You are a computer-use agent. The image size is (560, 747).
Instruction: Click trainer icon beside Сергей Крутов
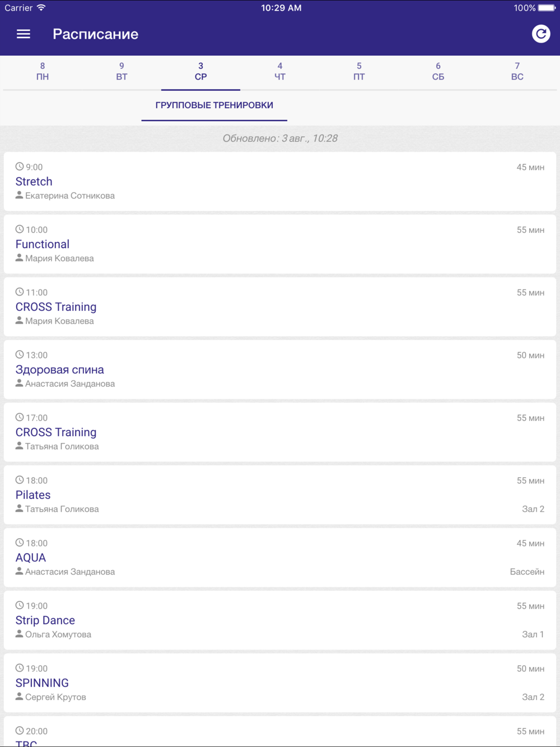(19, 697)
